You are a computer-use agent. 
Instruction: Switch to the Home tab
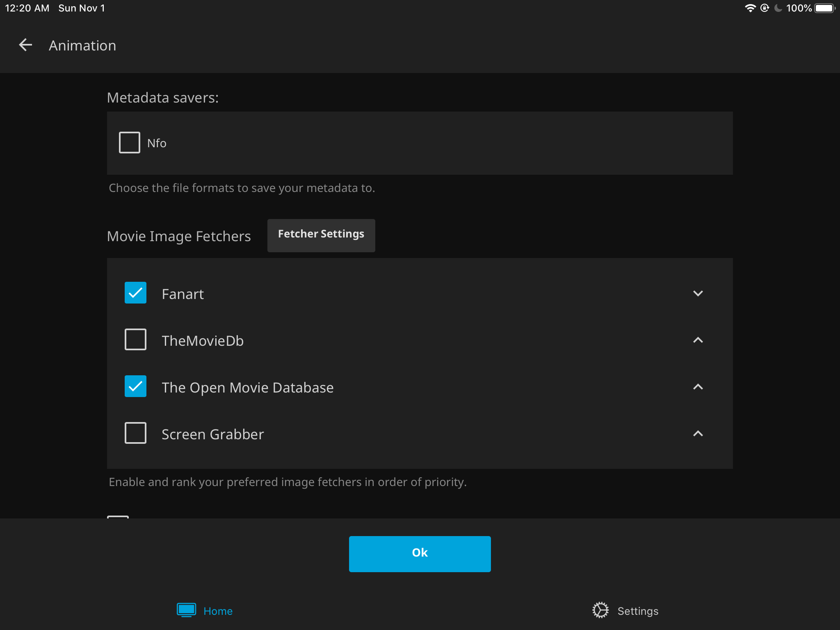tap(205, 611)
